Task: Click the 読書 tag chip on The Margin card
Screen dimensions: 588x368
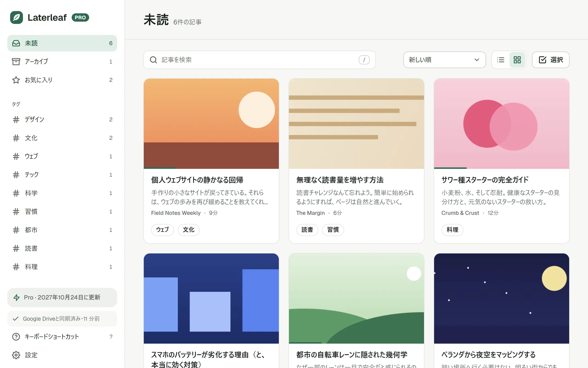Action: point(307,230)
